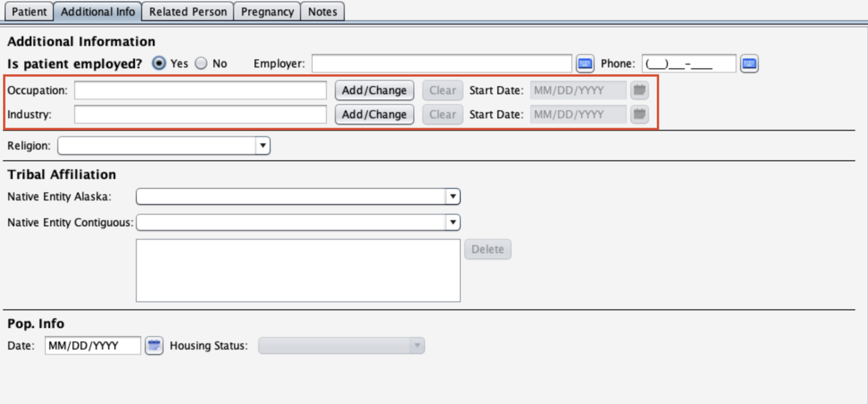Switch to the Patient tab

(29, 12)
